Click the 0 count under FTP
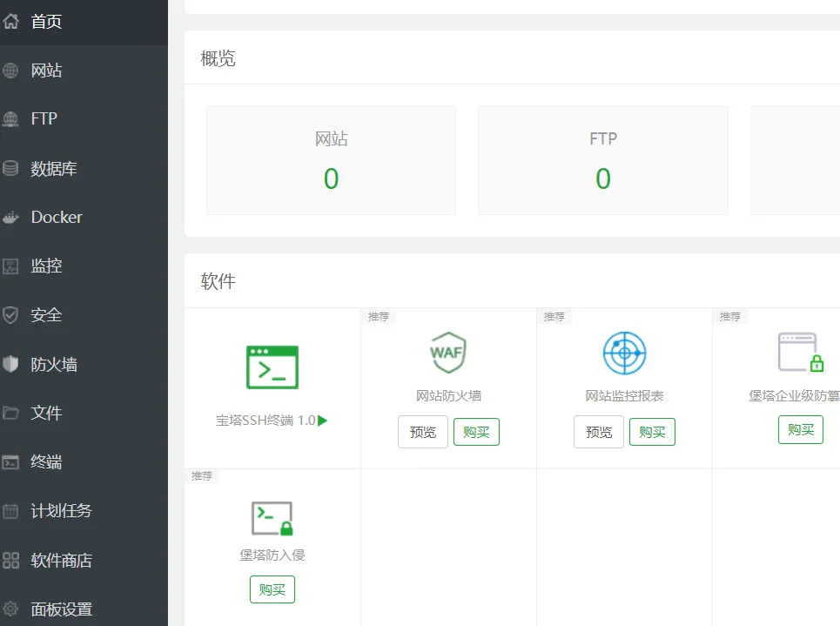 pos(603,178)
